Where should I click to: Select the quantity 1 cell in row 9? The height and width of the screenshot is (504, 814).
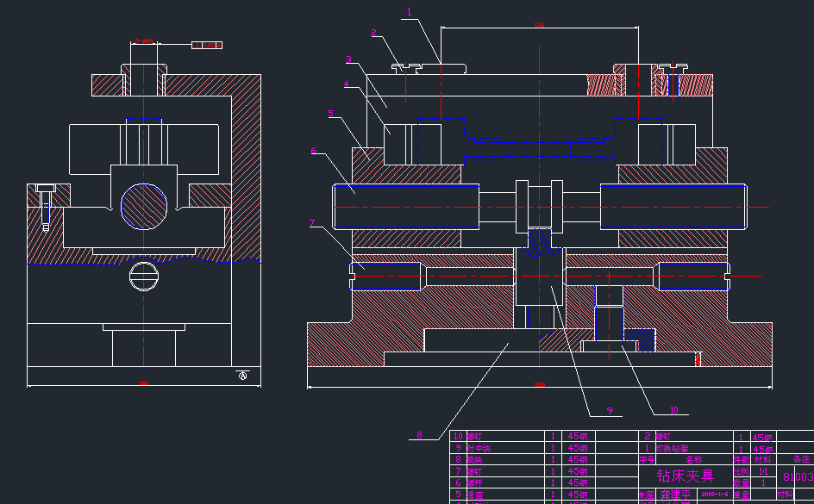pyautogui.click(x=553, y=448)
